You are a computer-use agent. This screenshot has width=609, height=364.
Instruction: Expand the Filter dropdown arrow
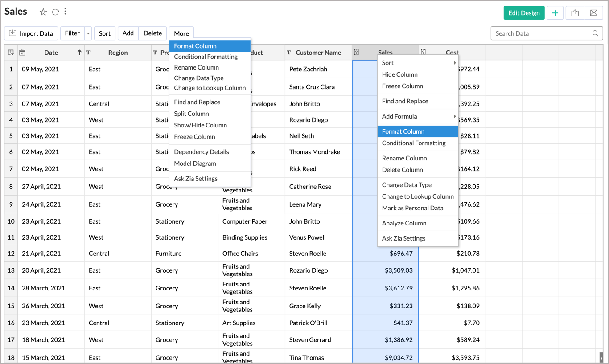[88, 33]
